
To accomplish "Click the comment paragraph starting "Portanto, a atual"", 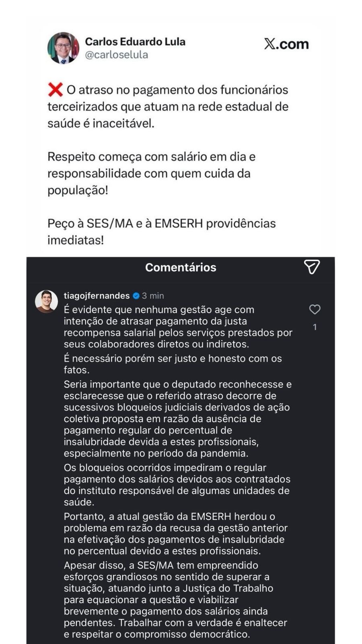I will click(175, 533).
